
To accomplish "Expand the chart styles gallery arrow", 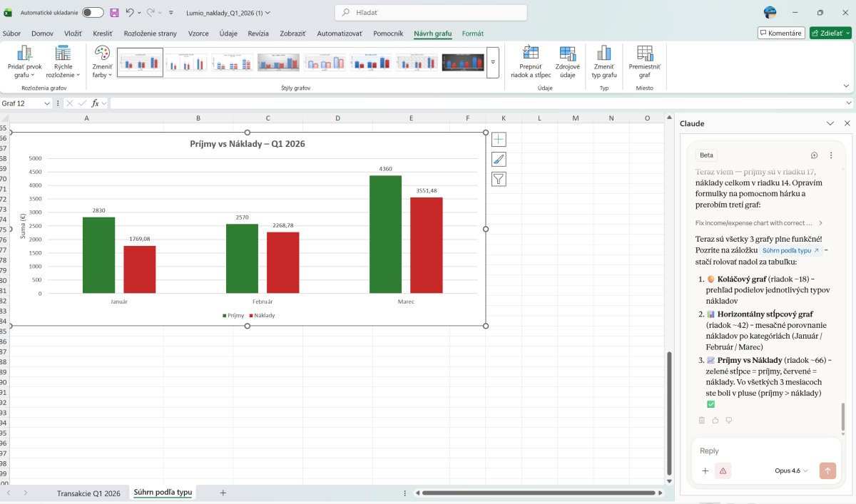I will point(492,63).
